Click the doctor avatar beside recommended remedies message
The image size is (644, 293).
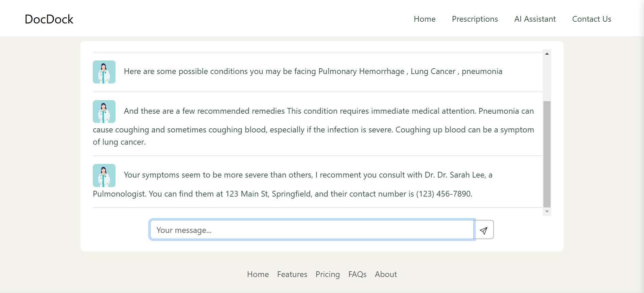click(x=104, y=112)
